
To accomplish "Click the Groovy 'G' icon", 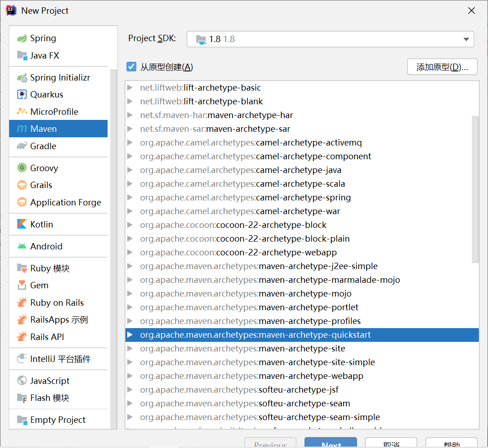I will [22, 167].
